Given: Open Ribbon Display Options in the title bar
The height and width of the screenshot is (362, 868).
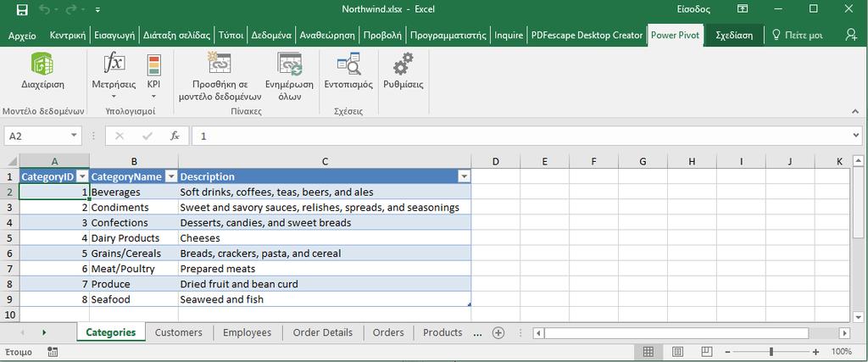Looking at the screenshot, I should pyautogui.click(x=743, y=8).
